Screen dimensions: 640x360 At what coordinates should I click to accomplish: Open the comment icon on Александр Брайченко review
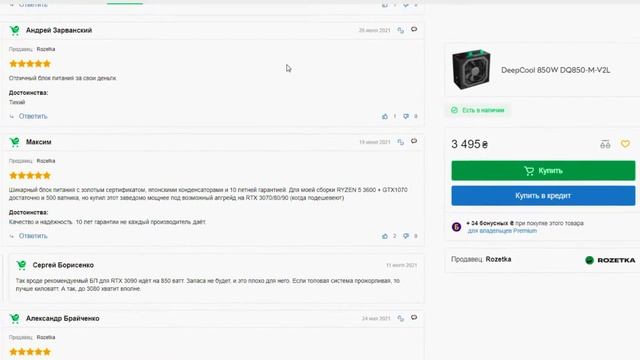(x=414, y=318)
